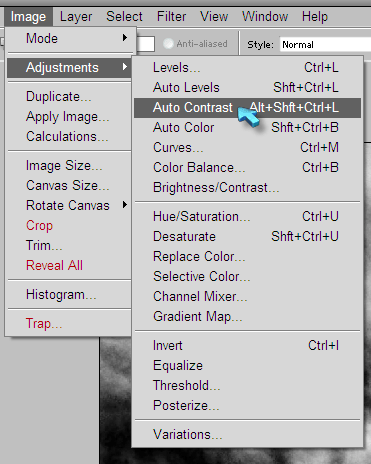Open the Layer menu
The image size is (371, 464).
click(76, 17)
